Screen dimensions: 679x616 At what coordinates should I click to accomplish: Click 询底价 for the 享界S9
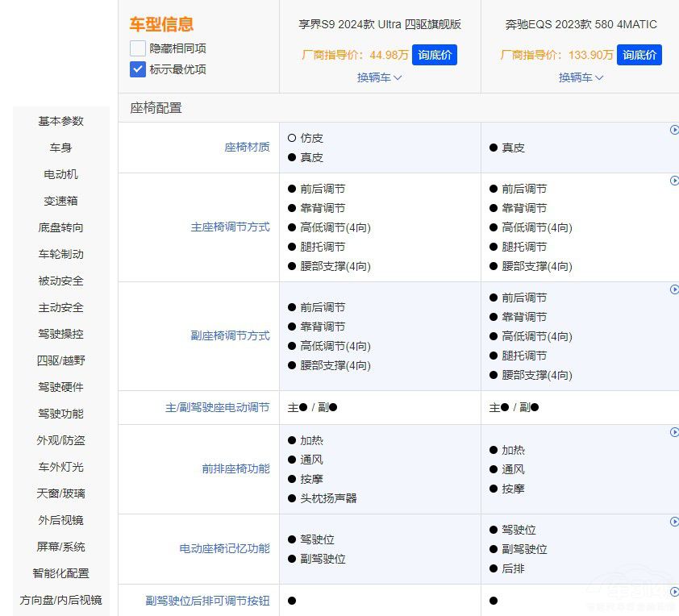click(x=435, y=56)
